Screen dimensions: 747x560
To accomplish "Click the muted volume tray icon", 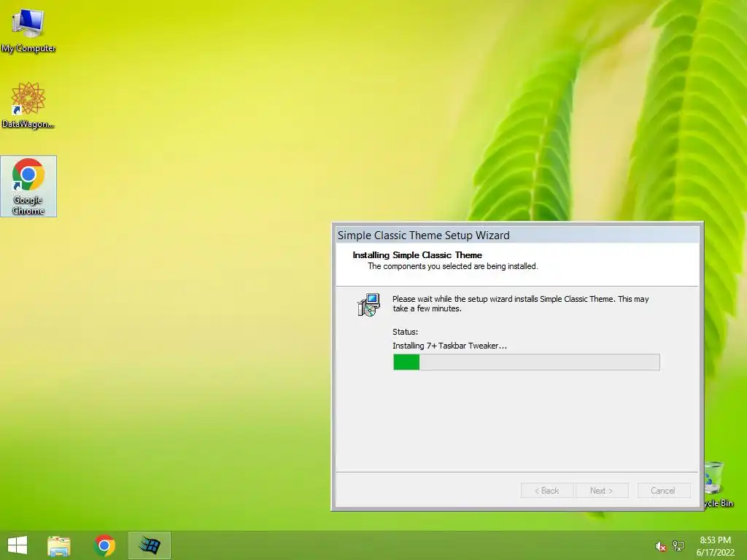I will pyautogui.click(x=660, y=546).
